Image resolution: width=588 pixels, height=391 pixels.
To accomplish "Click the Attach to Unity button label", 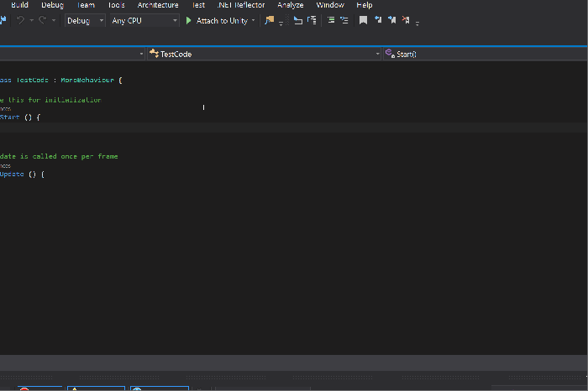I will click(x=222, y=21).
